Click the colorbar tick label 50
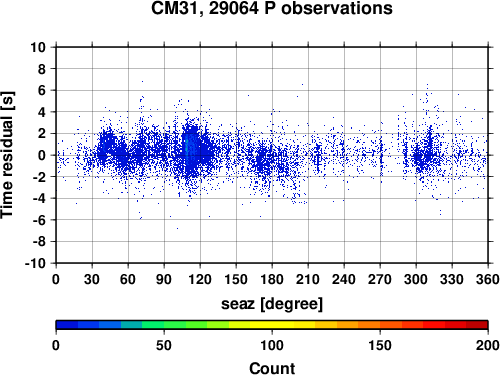 pos(164,345)
